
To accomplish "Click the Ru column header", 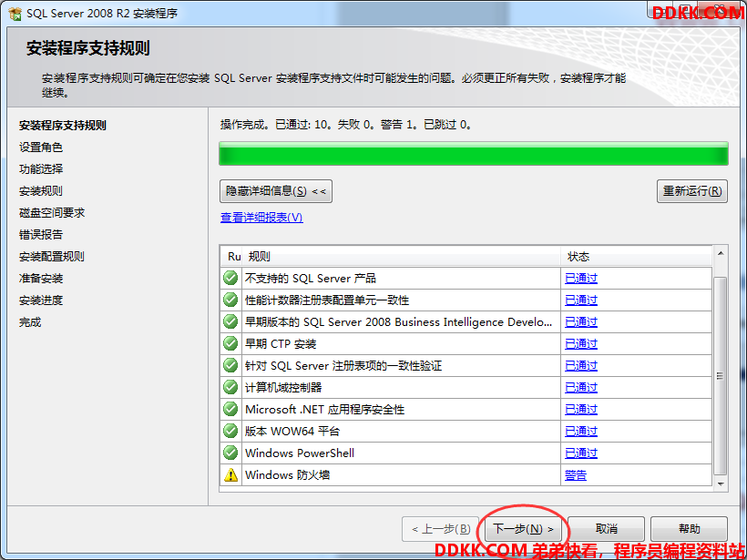I will pos(231,257).
